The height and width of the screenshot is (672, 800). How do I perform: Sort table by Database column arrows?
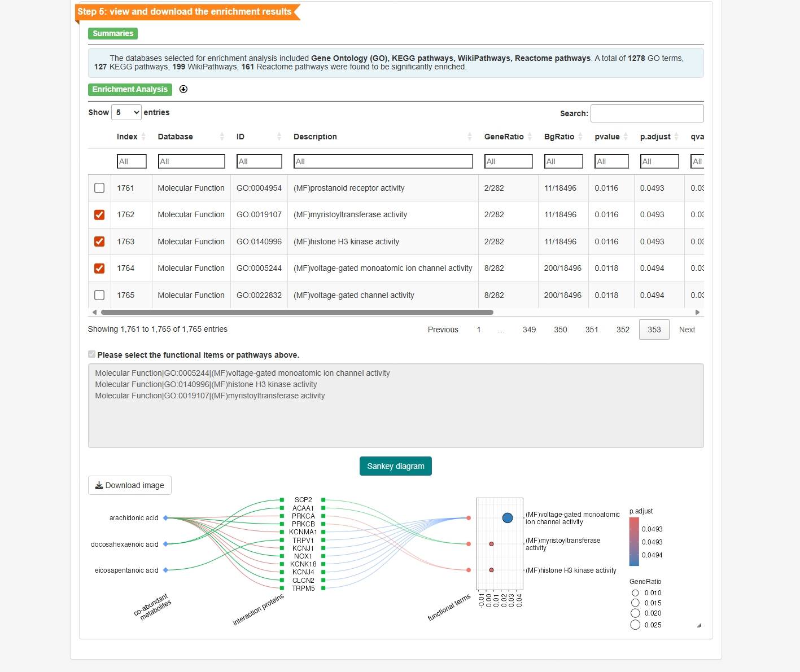tap(222, 137)
